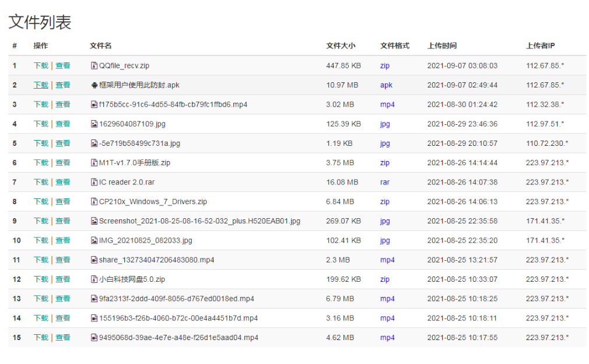Click uploader IP 112.32.38.*
Screen dimensions: 589x364
pyautogui.click(x=545, y=104)
